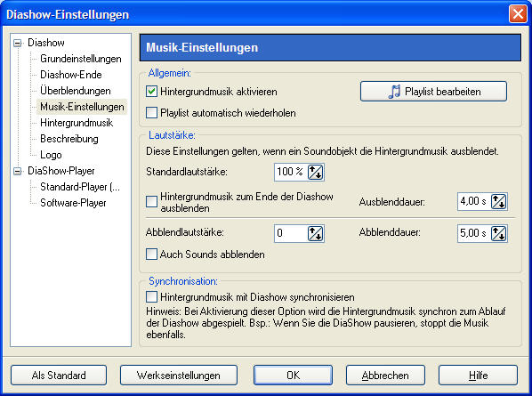532x396 pixels.
Task: Select the Diashow root tree label
Action: pos(46,43)
